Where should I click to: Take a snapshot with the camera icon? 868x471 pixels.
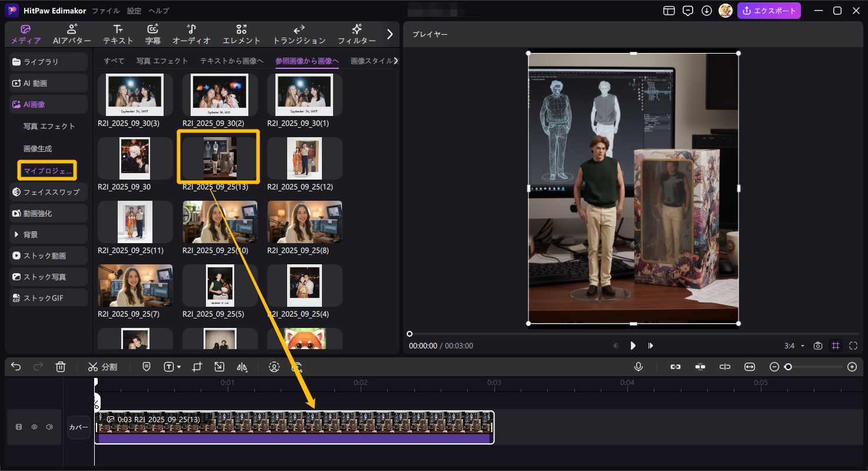(x=817, y=346)
